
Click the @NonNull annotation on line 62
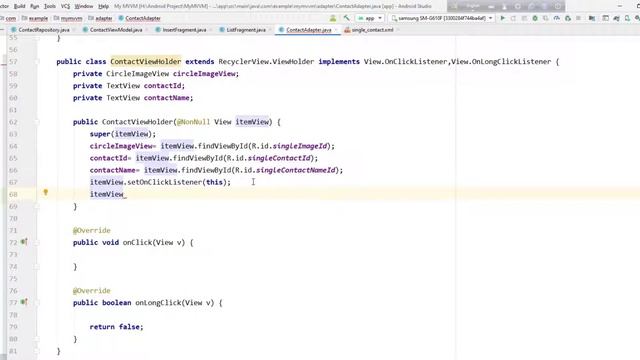coord(193,122)
